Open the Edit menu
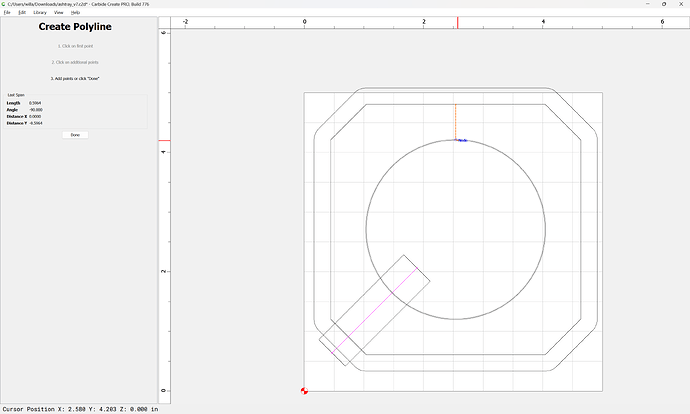This screenshot has width=690, height=414. [x=22, y=12]
